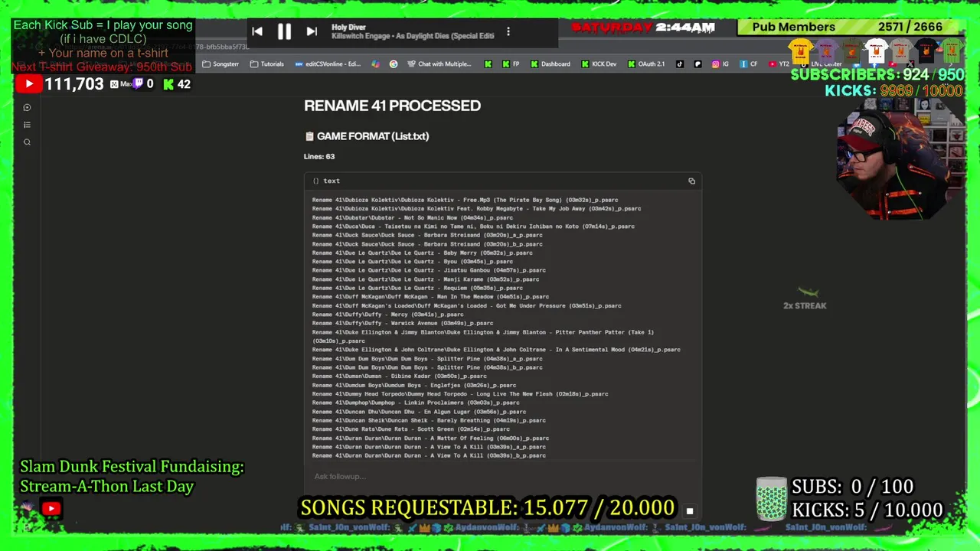Click the streamer webcam overlay
Screen dimensions: 980x551
click(900, 159)
